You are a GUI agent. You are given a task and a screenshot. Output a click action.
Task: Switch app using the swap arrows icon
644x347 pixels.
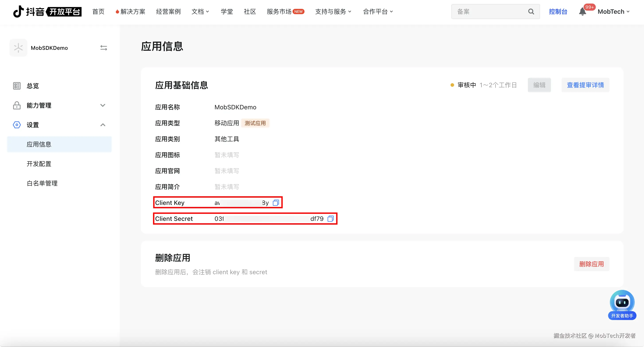103,48
